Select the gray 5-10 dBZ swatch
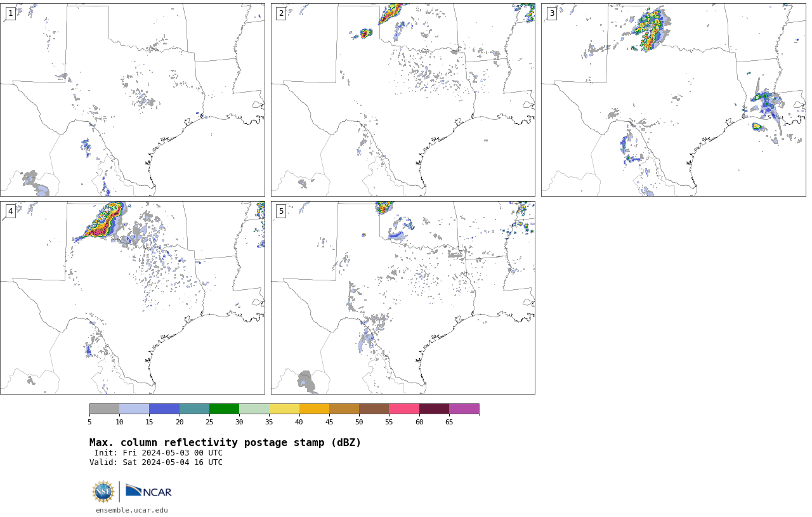 pos(104,409)
